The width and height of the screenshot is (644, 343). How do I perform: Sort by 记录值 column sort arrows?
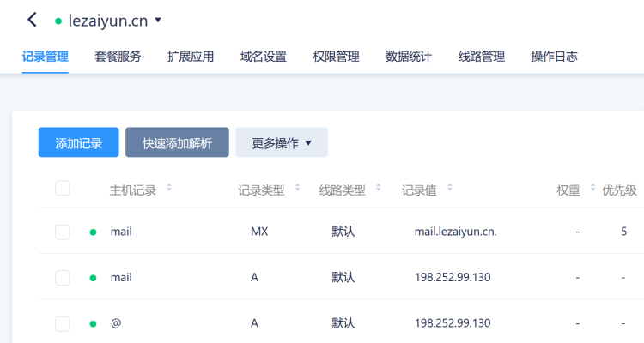(x=450, y=188)
